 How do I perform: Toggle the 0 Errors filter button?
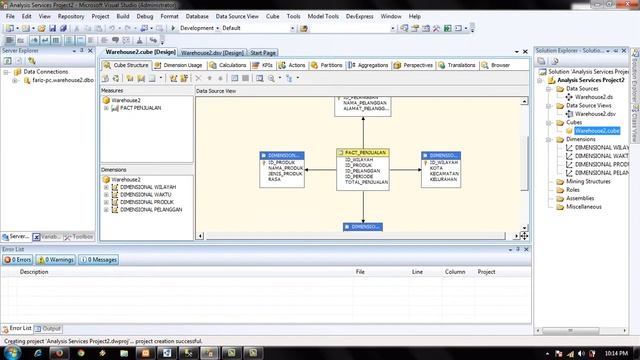coord(18,260)
